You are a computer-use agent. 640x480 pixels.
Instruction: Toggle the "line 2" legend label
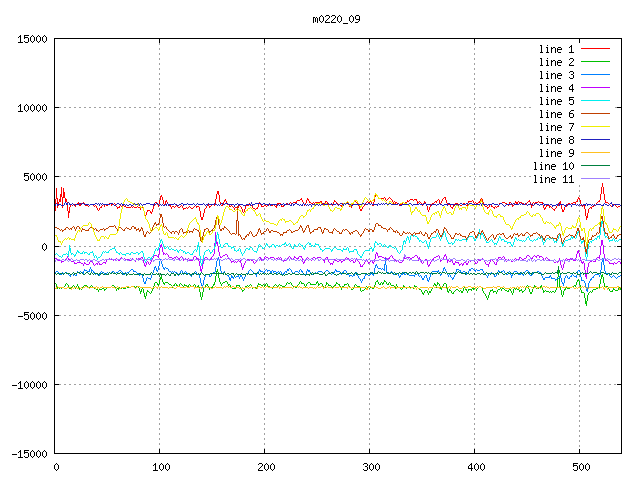(556, 62)
